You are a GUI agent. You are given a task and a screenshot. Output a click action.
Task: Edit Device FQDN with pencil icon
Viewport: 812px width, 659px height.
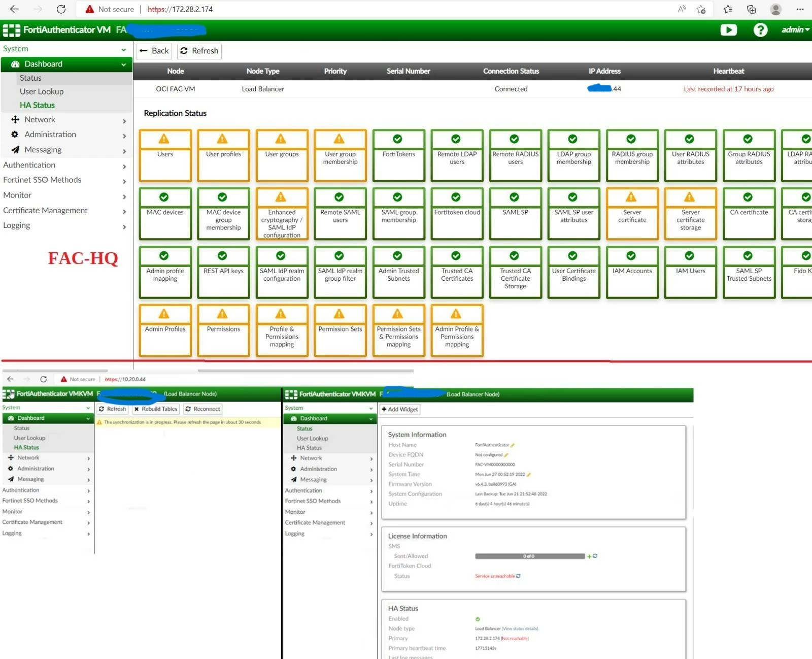tap(506, 455)
